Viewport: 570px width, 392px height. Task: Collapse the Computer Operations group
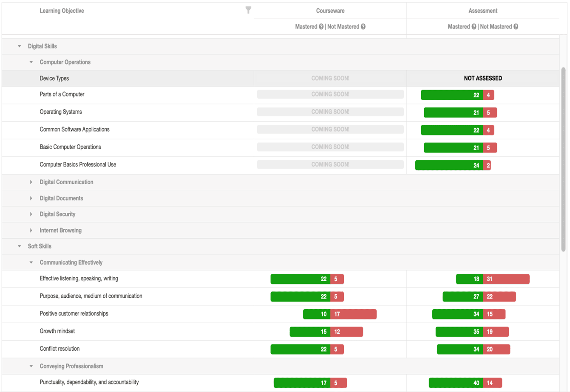coord(31,62)
